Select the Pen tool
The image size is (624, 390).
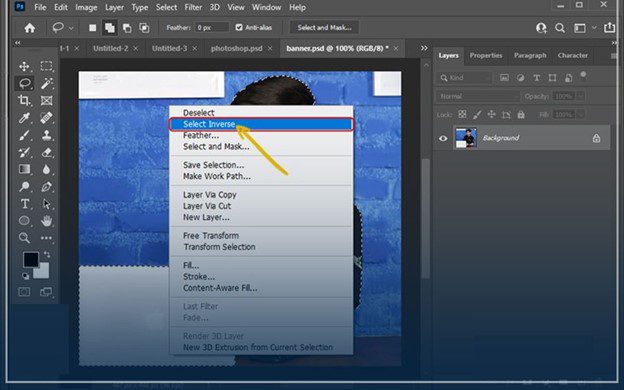(x=46, y=187)
